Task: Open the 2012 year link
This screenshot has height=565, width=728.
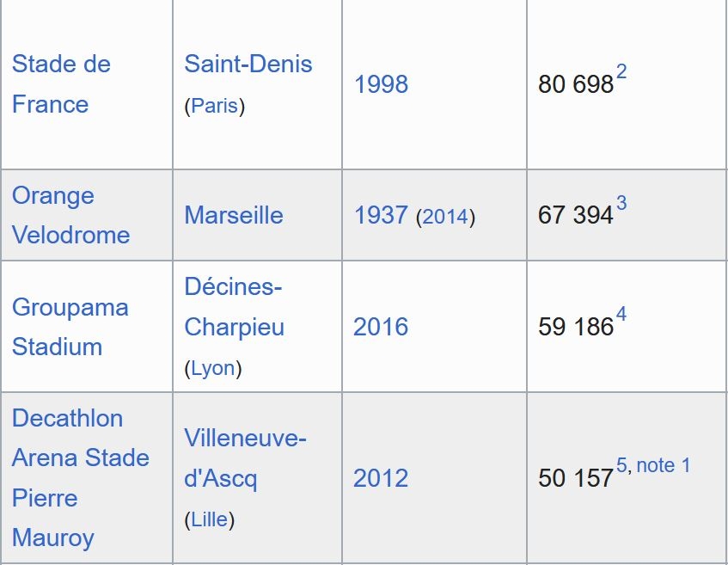Action: pyautogui.click(x=381, y=478)
